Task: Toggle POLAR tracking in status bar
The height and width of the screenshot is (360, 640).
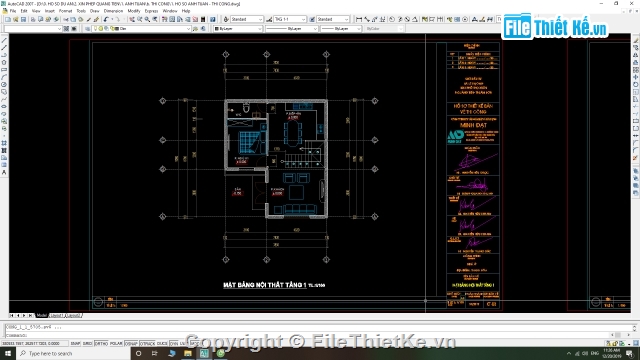Action: 116,344
